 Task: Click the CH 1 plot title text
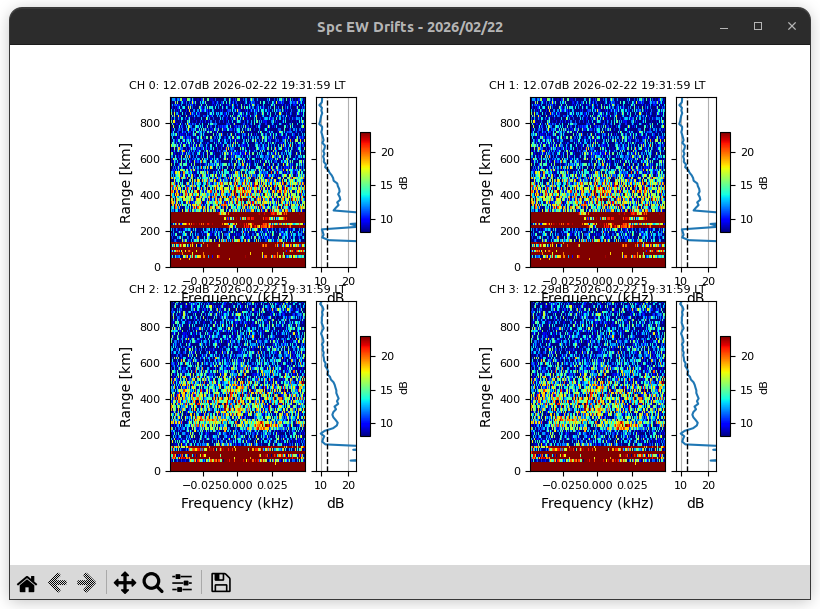click(x=597, y=86)
